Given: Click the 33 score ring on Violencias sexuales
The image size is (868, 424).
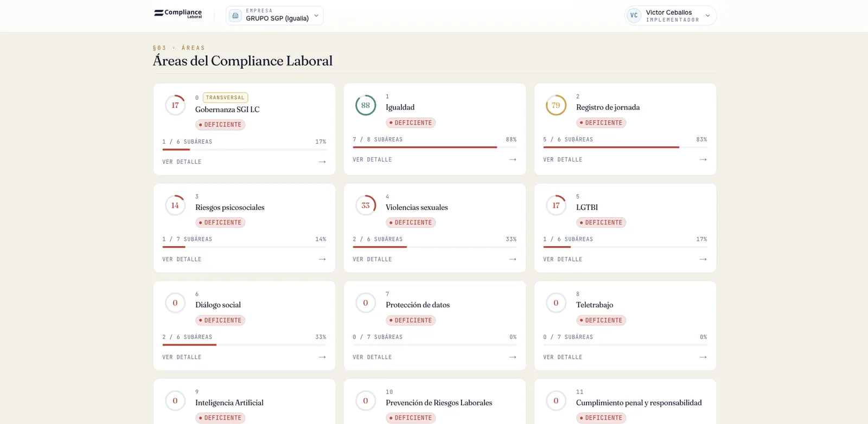Looking at the screenshot, I should coord(366,205).
